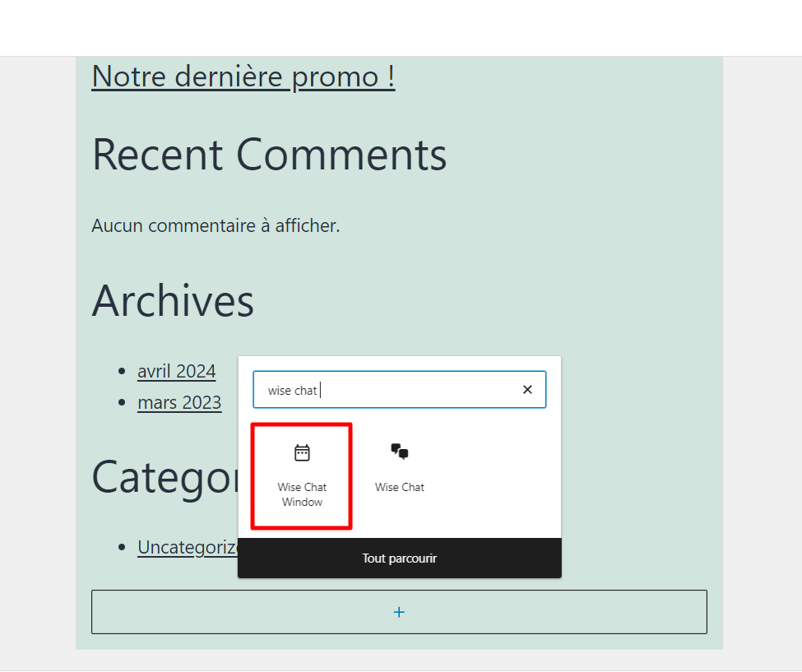Click the Recent Comments heading
The height and width of the screenshot is (672, 802).
pyautogui.click(x=269, y=155)
